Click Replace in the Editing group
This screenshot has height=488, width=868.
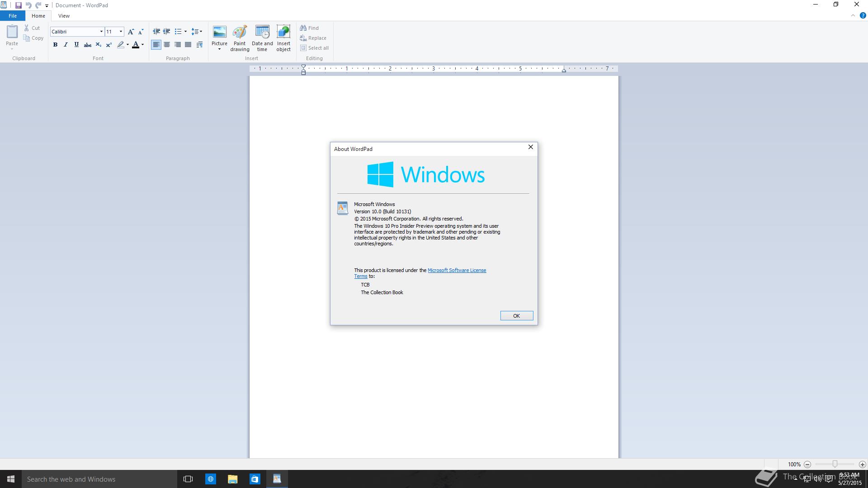[313, 38]
